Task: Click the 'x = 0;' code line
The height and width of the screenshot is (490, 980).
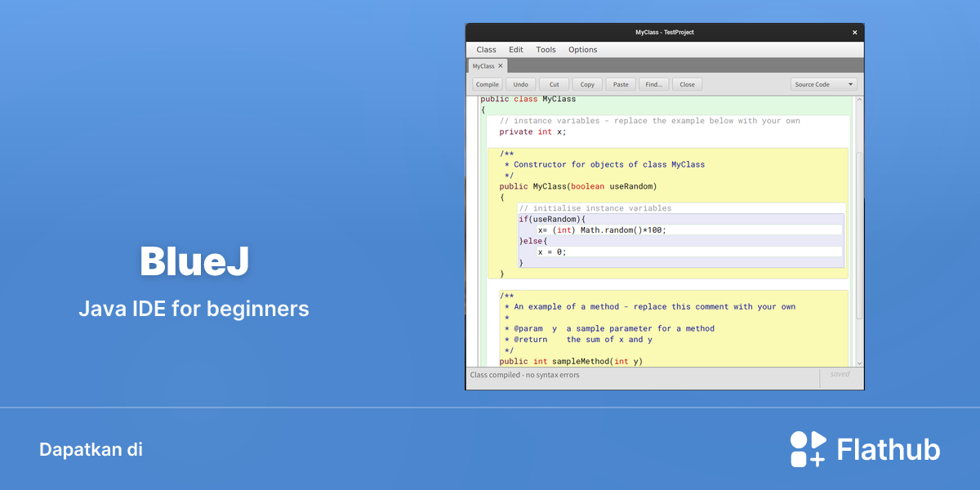Action: point(552,252)
